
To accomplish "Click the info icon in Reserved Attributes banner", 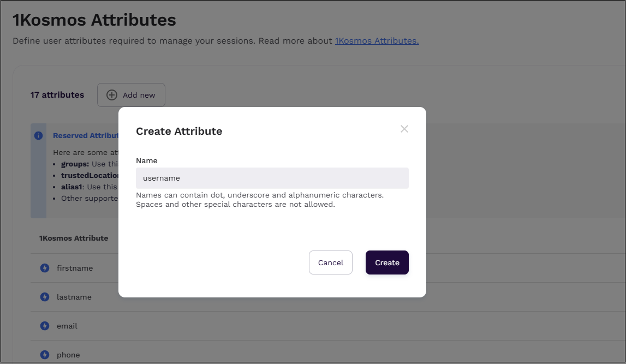I will pos(38,136).
